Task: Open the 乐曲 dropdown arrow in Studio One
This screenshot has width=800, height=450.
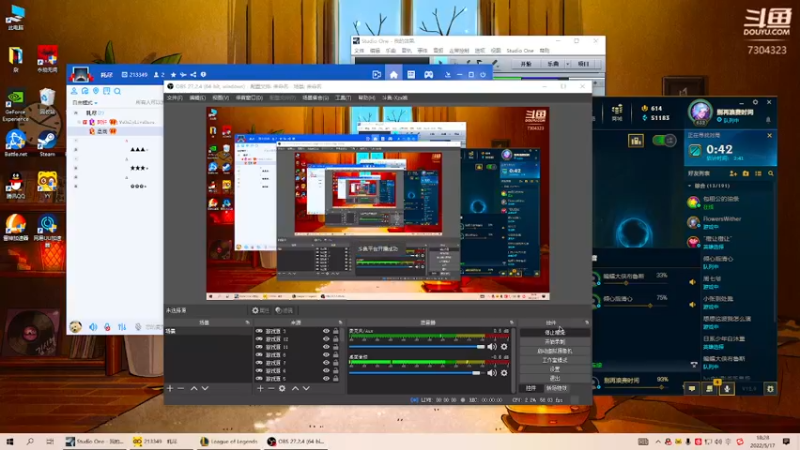Action: [568, 64]
